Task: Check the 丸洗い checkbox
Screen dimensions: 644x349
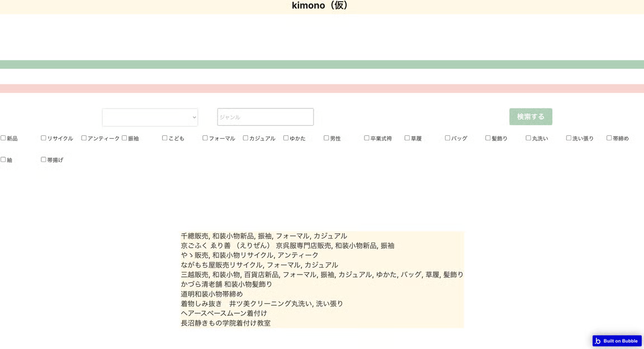Action: [528, 138]
